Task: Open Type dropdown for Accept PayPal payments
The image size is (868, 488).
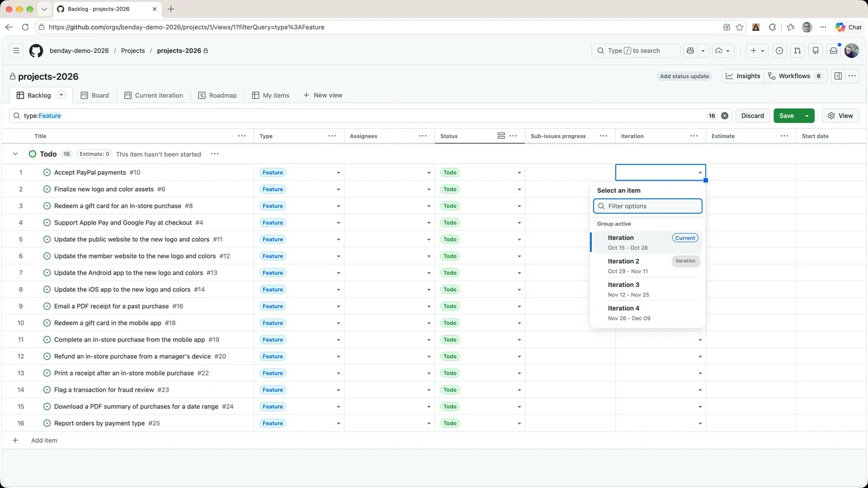Action: coord(338,173)
